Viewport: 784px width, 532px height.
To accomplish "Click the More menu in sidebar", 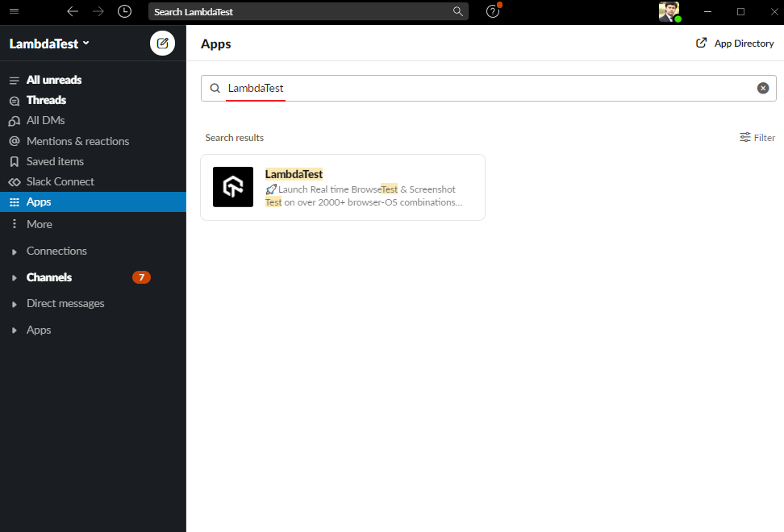I will coord(38,223).
